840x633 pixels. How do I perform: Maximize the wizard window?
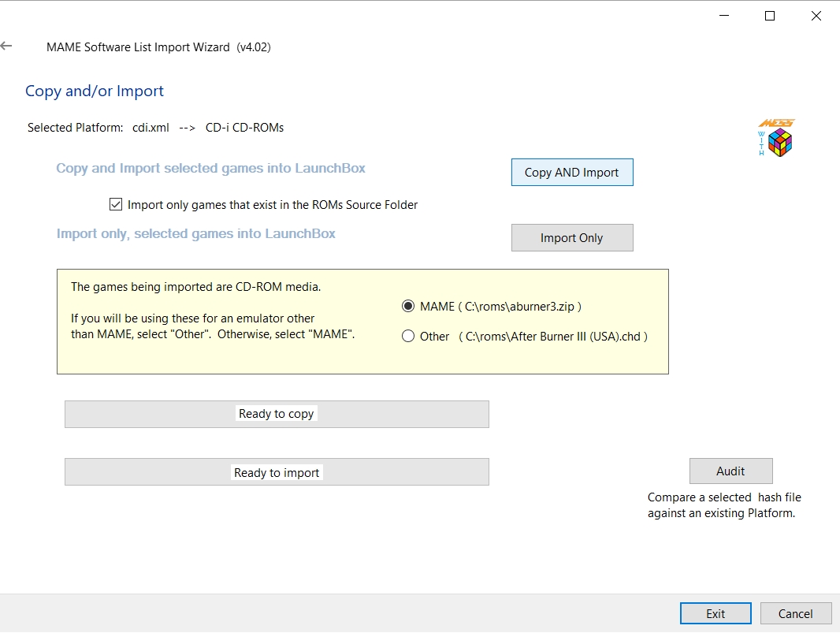770,16
